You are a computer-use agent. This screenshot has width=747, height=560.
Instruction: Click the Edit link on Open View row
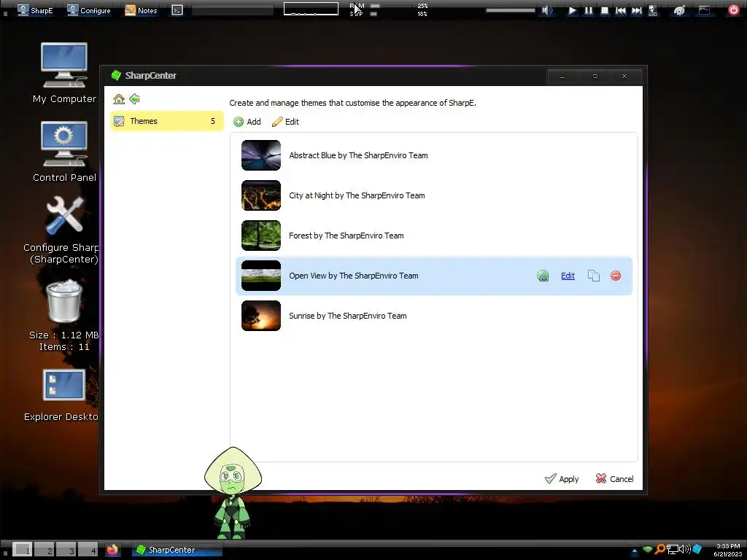[x=568, y=276]
